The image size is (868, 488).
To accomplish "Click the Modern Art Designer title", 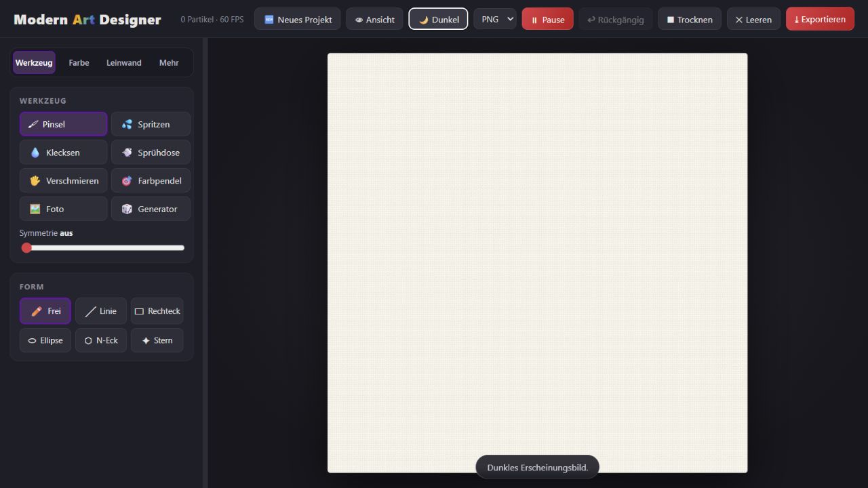I will coord(87,20).
